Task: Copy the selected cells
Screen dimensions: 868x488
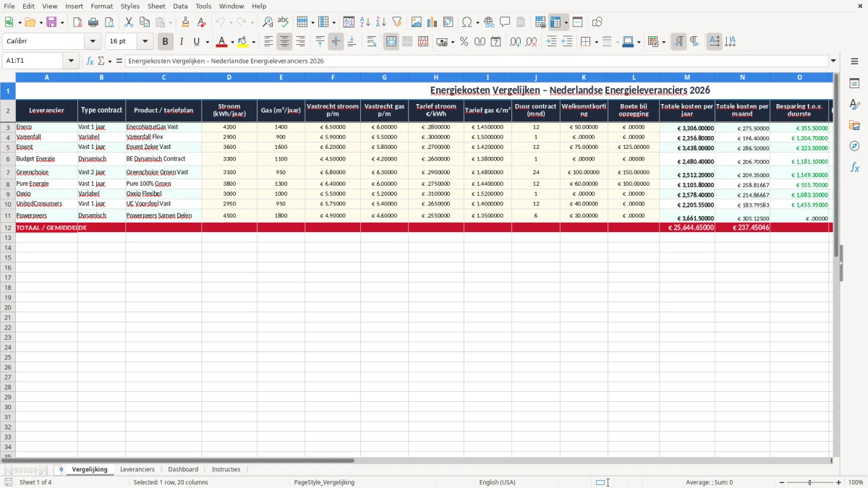Action: click(x=145, y=22)
